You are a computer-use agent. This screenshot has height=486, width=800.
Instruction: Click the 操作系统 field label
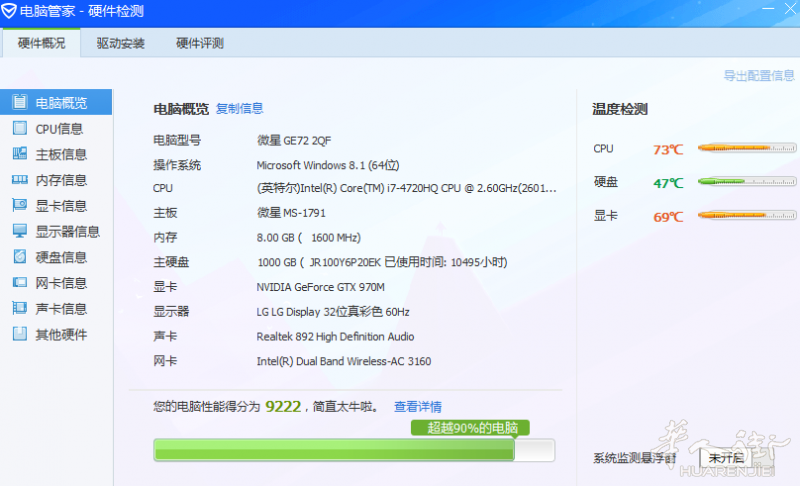(177, 165)
